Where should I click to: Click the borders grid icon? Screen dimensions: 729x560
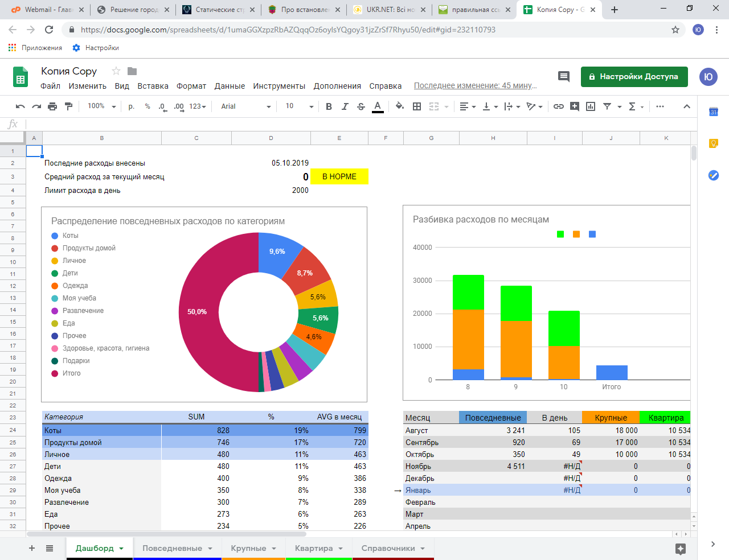coord(417,106)
